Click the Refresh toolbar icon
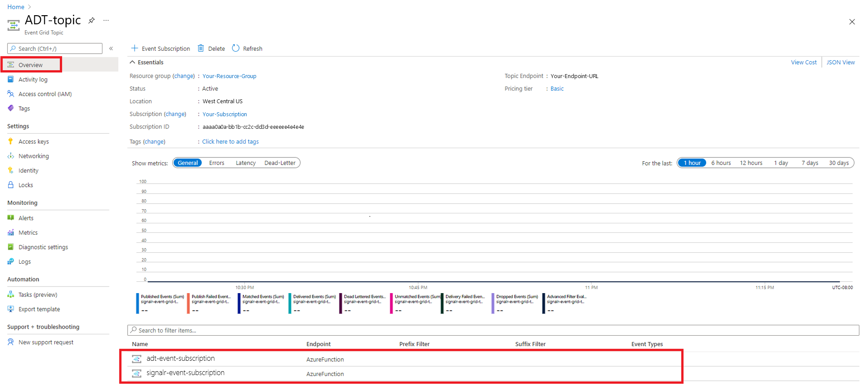868x392 pixels. click(x=236, y=48)
